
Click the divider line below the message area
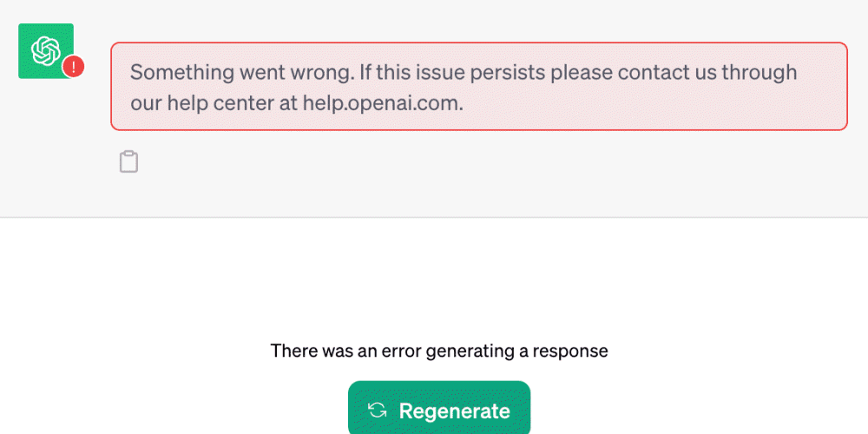pos(434,217)
